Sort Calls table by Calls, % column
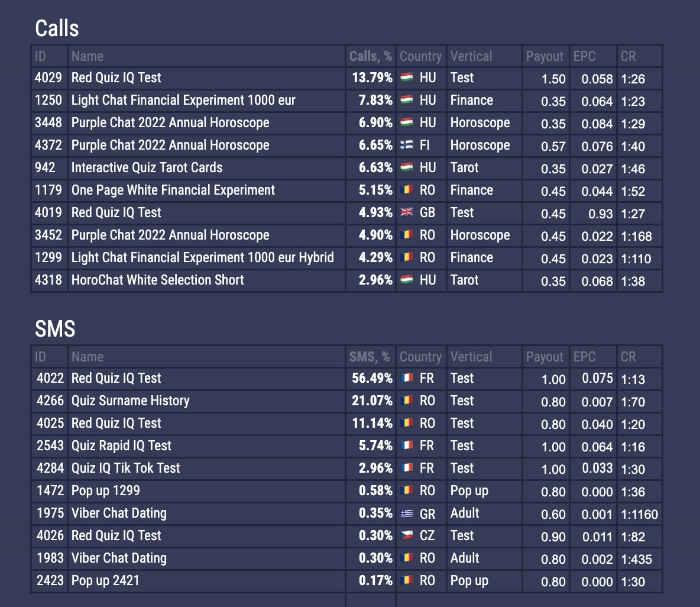 370,56
